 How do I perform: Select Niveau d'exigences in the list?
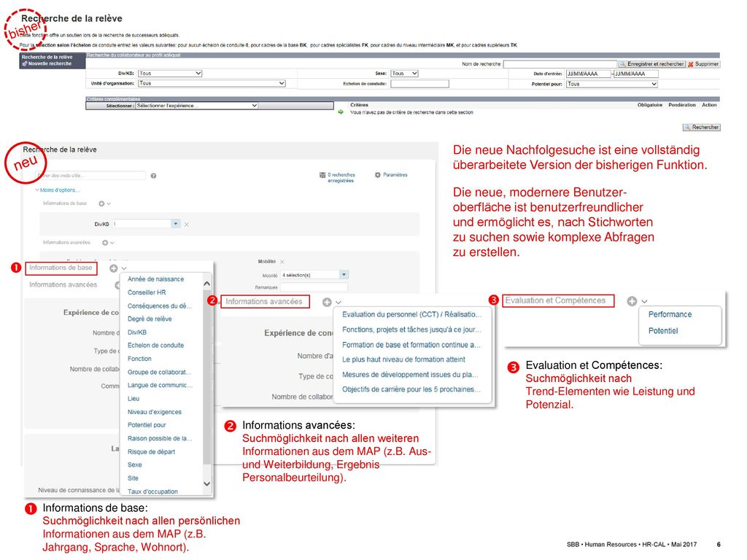tap(155, 412)
